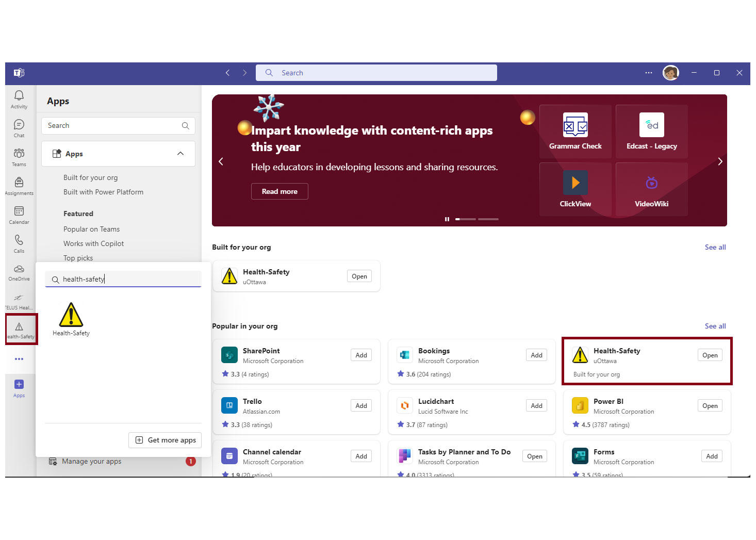
Task: Open the settings and more menu
Action: (x=648, y=73)
